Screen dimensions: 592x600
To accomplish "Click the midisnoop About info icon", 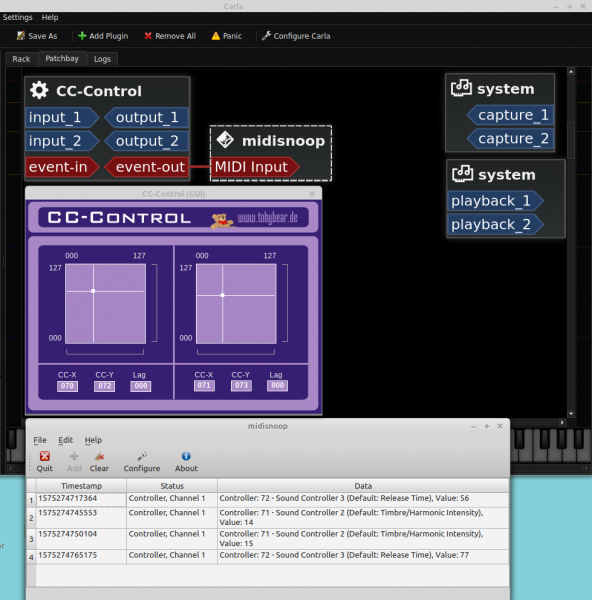I will pyautogui.click(x=186, y=456).
